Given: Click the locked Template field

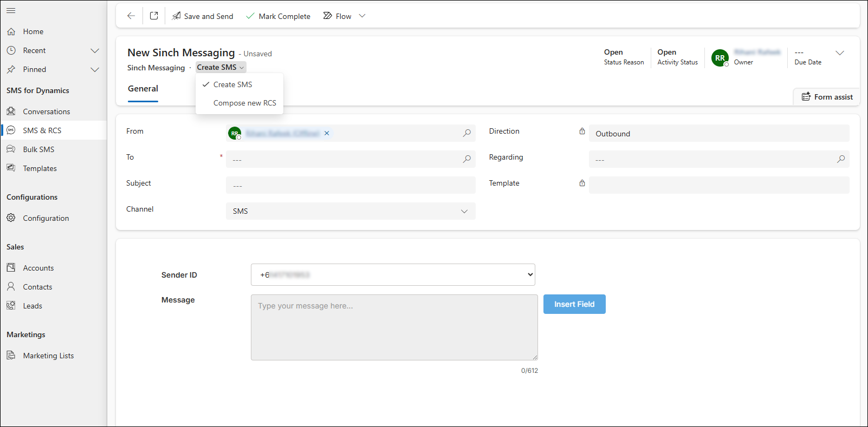Looking at the screenshot, I should (719, 185).
